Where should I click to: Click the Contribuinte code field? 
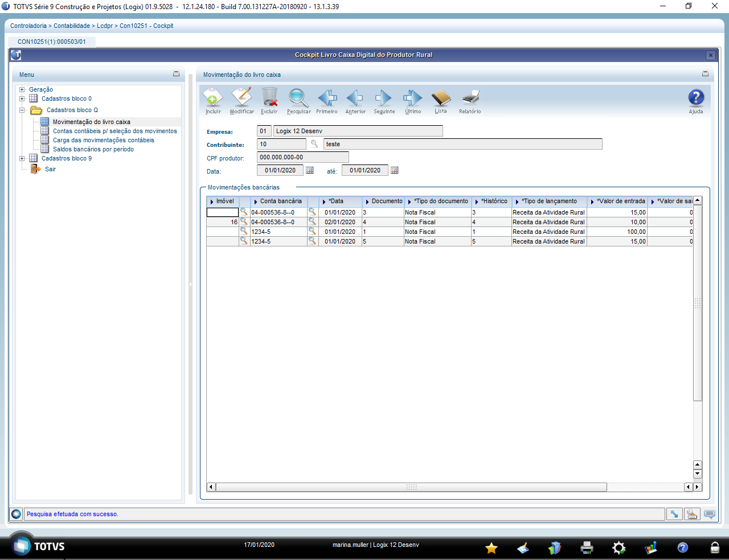click(281, 144)
